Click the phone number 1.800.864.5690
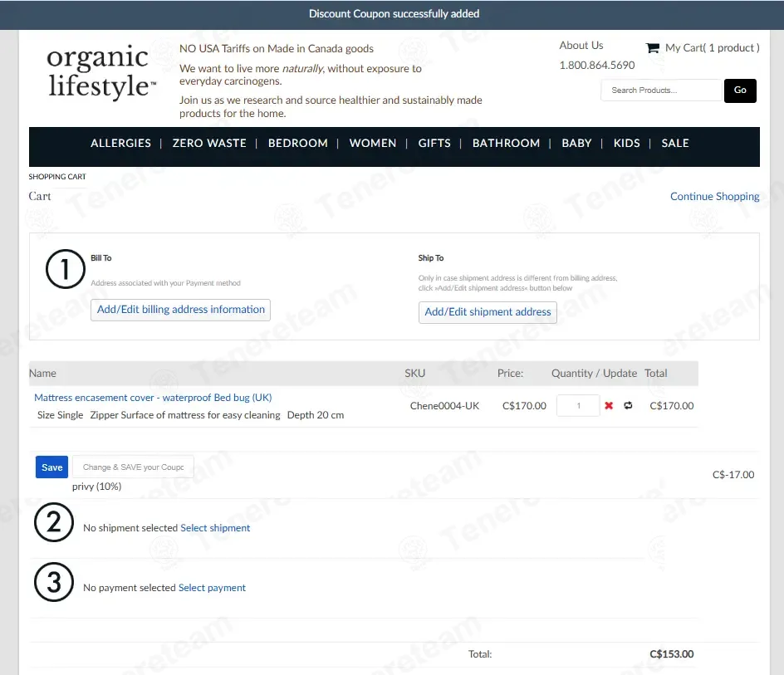Screen dimensions: 784x675 tap(597, 65)
